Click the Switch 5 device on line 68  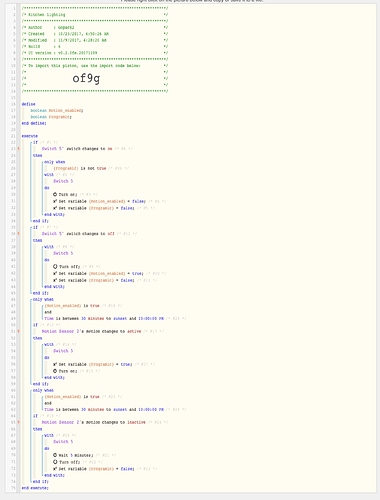click(63, 442)
